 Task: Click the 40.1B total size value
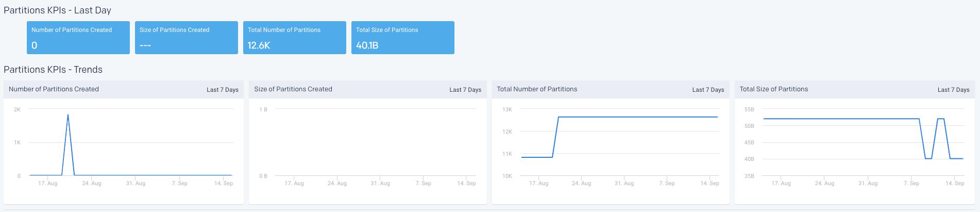tap(367, 45)
